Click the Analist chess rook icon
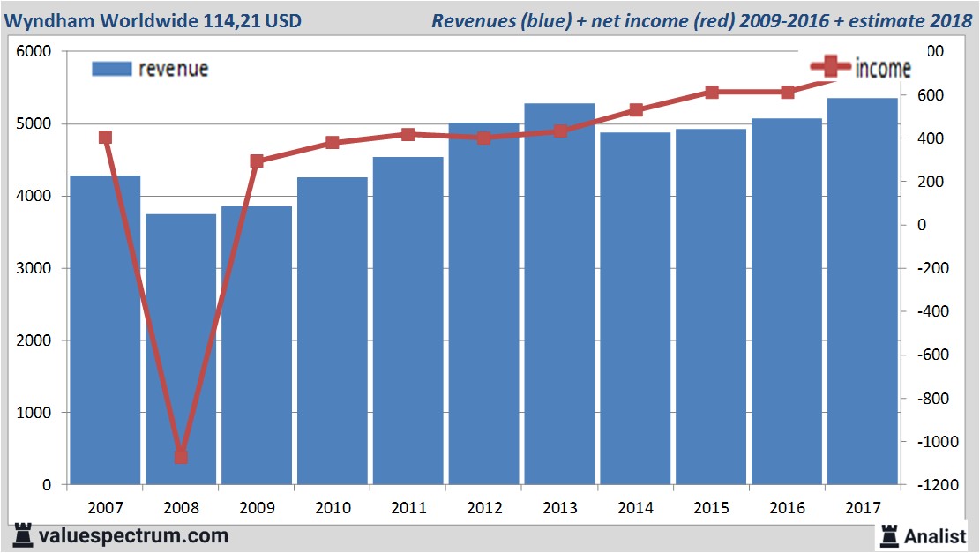This screenshot has height=553, width=980. (889, 536)
